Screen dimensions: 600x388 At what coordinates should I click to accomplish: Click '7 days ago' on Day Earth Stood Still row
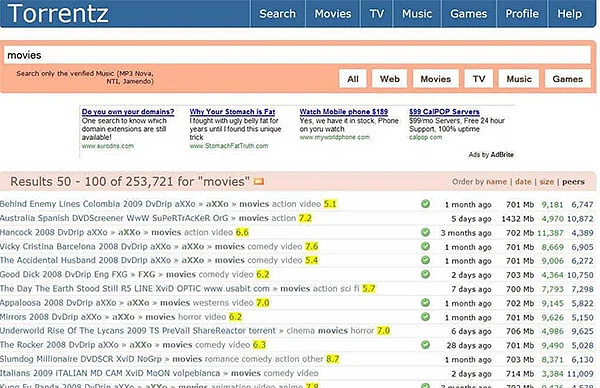coord(471,289)
